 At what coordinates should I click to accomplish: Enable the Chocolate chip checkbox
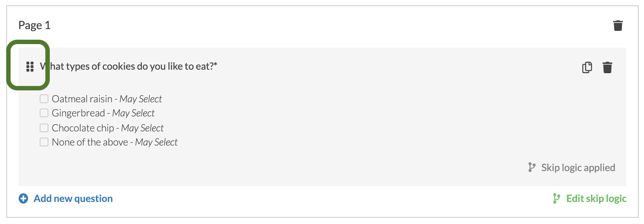[x=44, y=128]
